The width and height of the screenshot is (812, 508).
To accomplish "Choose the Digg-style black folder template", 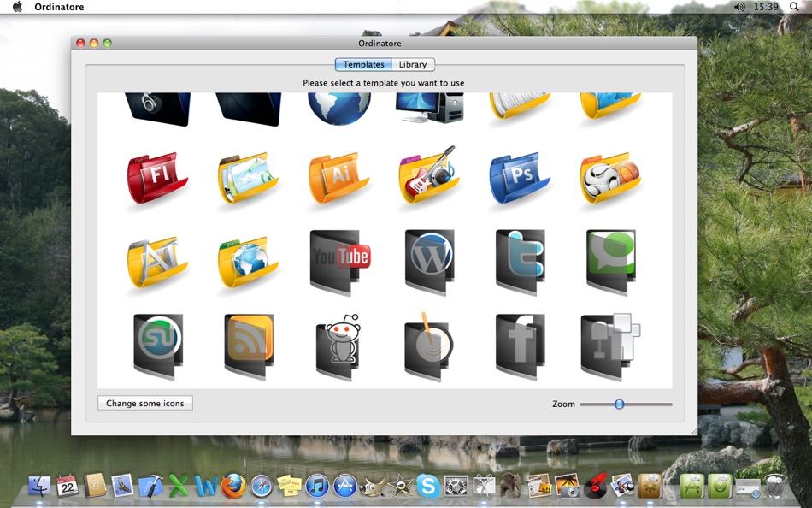I will point(610,346).
